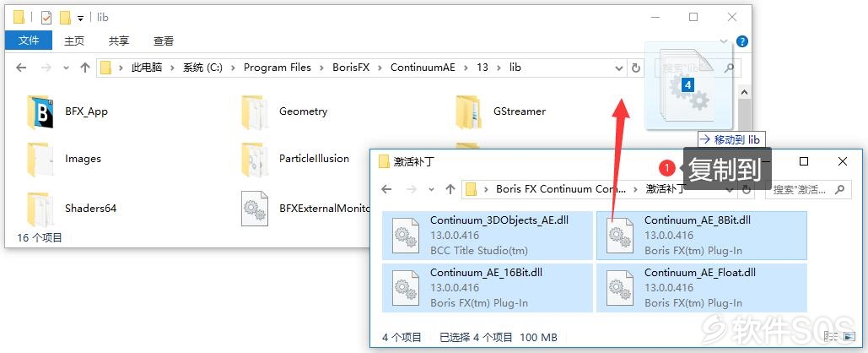Viewport: 868px width, 353px height.
Task: Click scrollbar up arrow in lib window
Action: pos(745,93)
